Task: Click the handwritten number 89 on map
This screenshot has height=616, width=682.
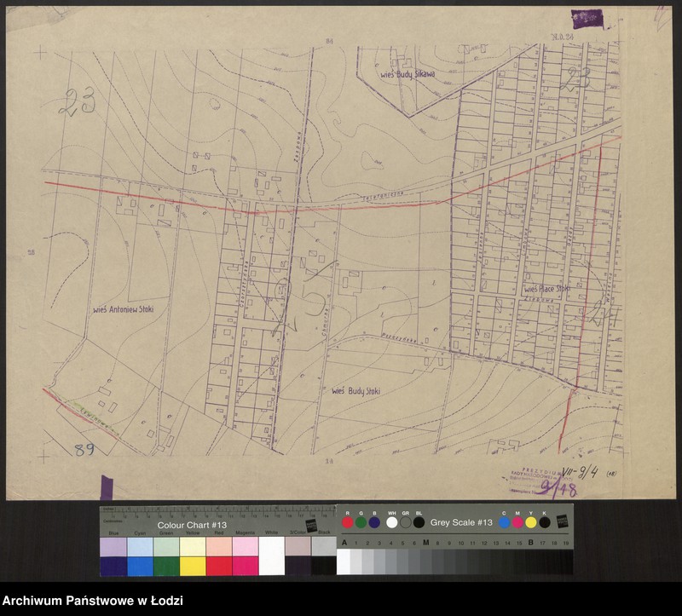Action: pyautogui.click(x=84, y=449)
